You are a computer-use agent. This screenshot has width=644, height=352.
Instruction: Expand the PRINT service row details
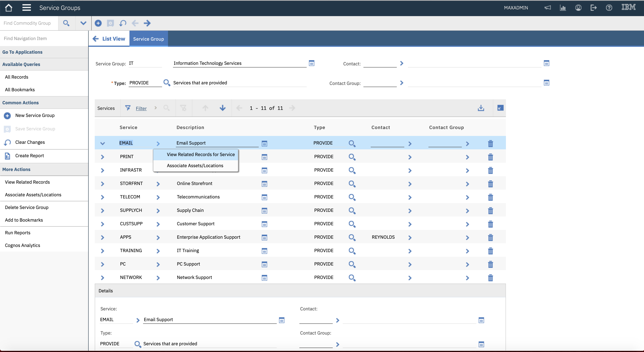point(102,157)
